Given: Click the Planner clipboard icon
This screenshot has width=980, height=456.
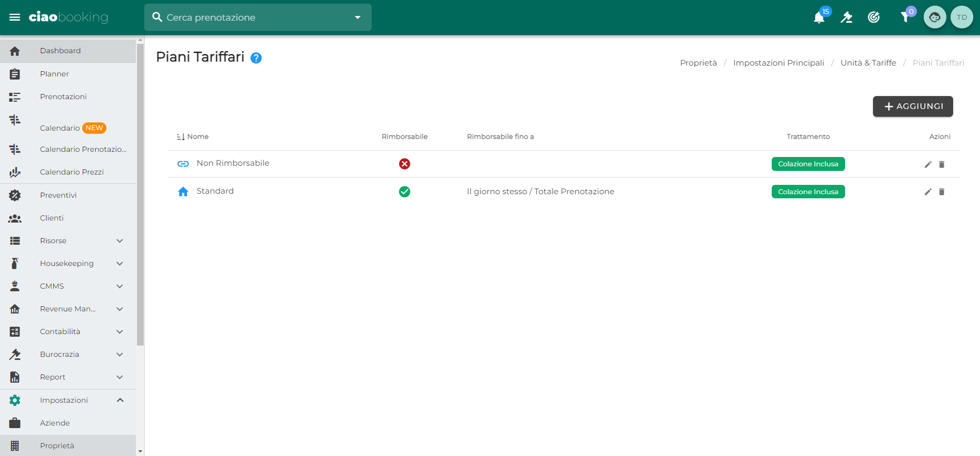Looking at the screenshot, I should click(x=15, y=74).
